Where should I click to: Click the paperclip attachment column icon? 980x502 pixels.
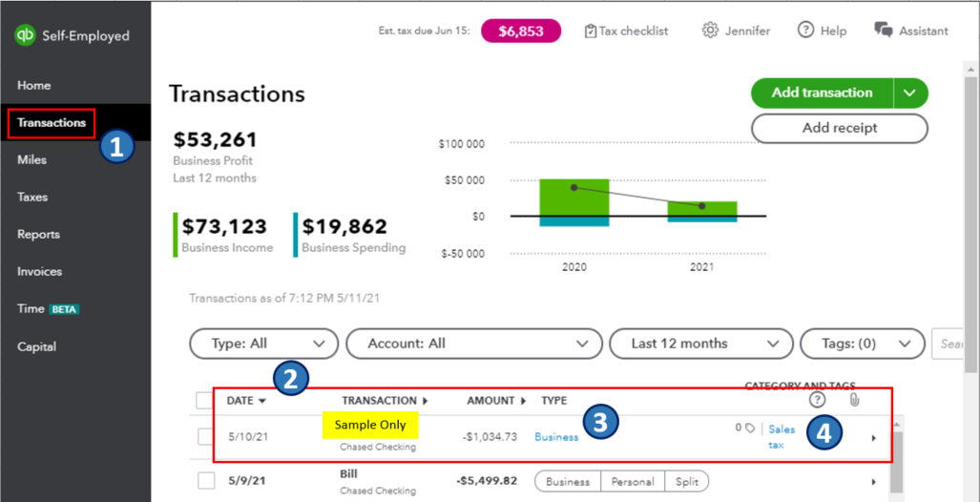pyautogui.click(x=854, y=400)
